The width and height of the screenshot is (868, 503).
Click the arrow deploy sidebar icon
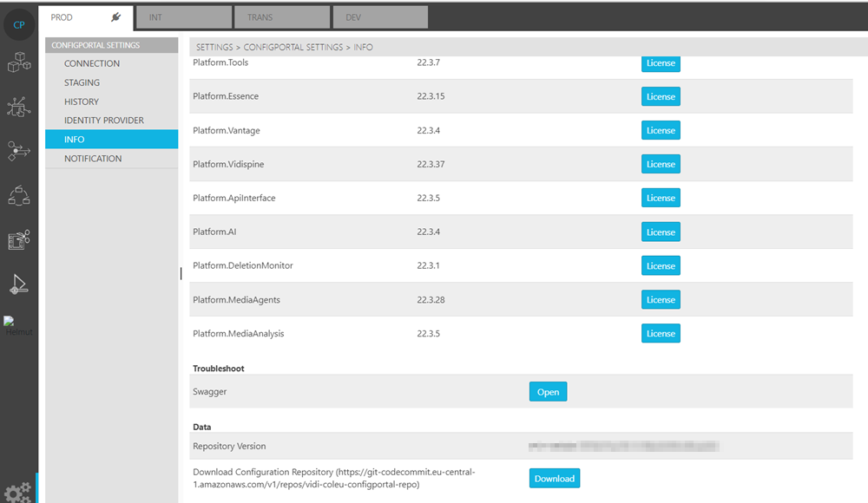pos(18,284)
